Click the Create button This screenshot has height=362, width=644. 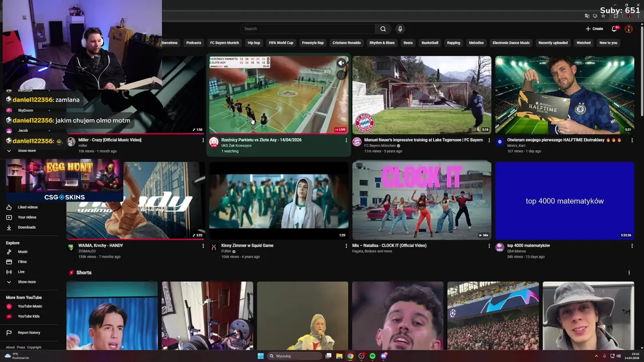(594, 29)
